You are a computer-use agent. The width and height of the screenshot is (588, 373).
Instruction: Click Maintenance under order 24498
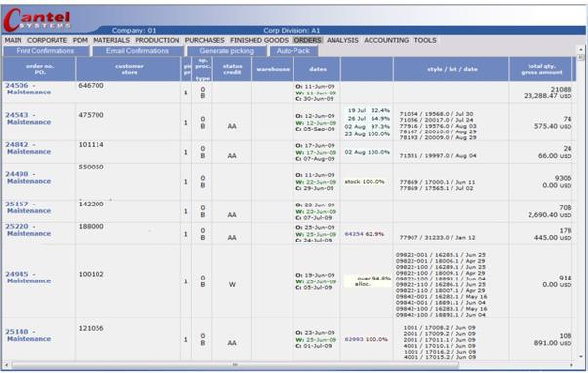point(29,181)
